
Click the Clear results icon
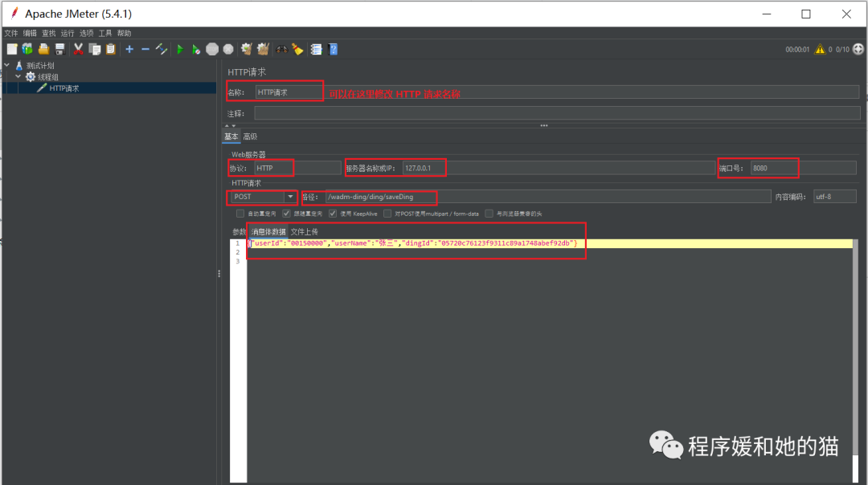[247, 49]
